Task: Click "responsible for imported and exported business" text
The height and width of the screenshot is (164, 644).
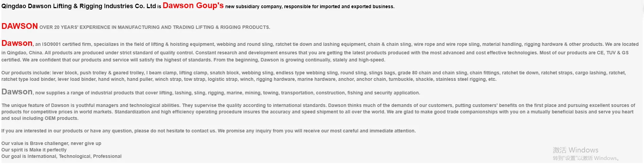Action: click(339, 7)
